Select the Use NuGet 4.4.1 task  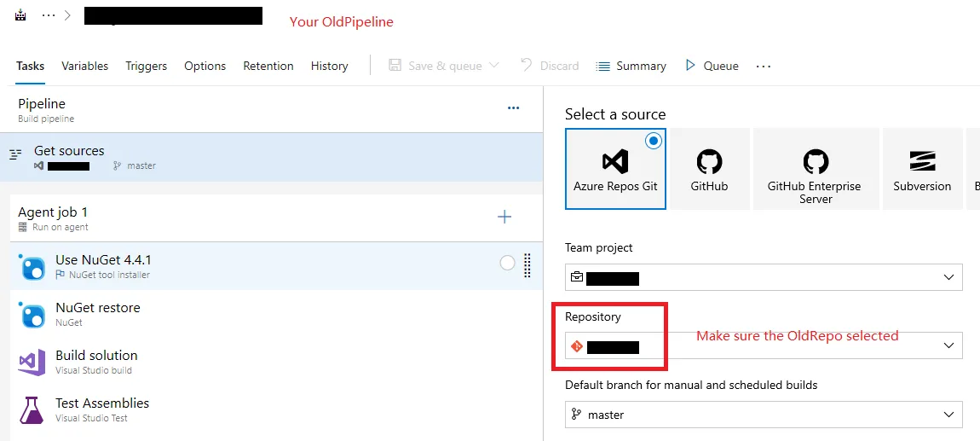click(x=276, y=266)
